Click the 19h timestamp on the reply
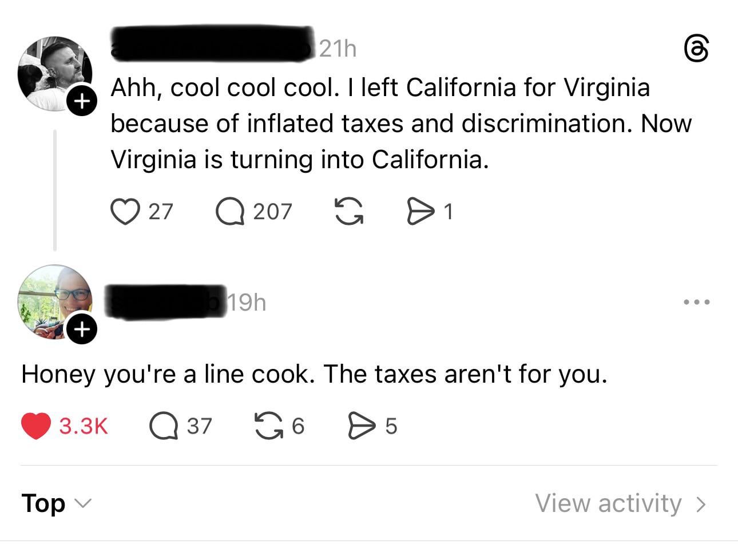 (247, 302)
